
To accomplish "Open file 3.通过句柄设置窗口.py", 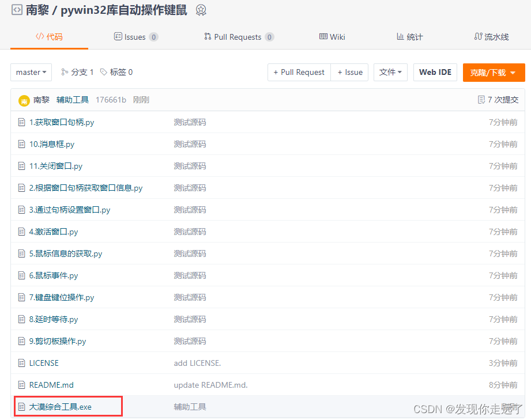I will tap(70, 210).
